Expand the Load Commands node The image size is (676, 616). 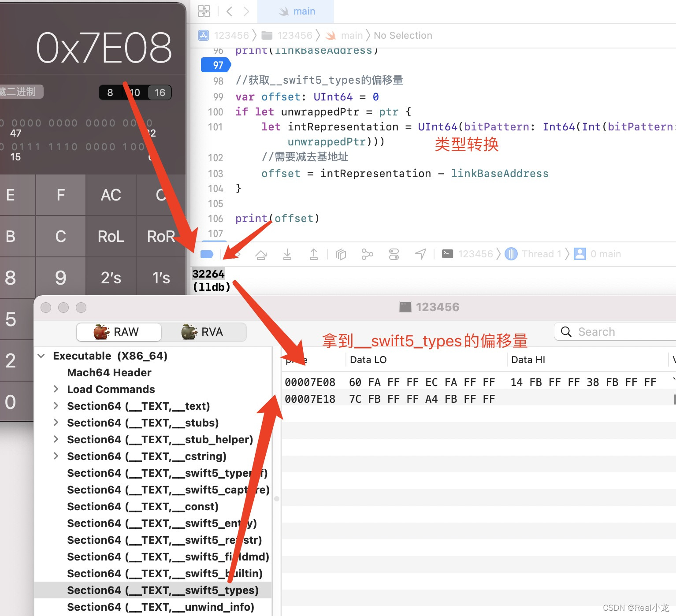pyautogui.click(x=56, y=389)
